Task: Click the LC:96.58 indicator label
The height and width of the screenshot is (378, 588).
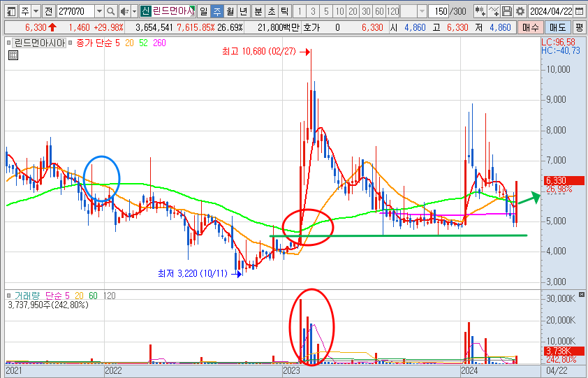Action: point(560,42)
